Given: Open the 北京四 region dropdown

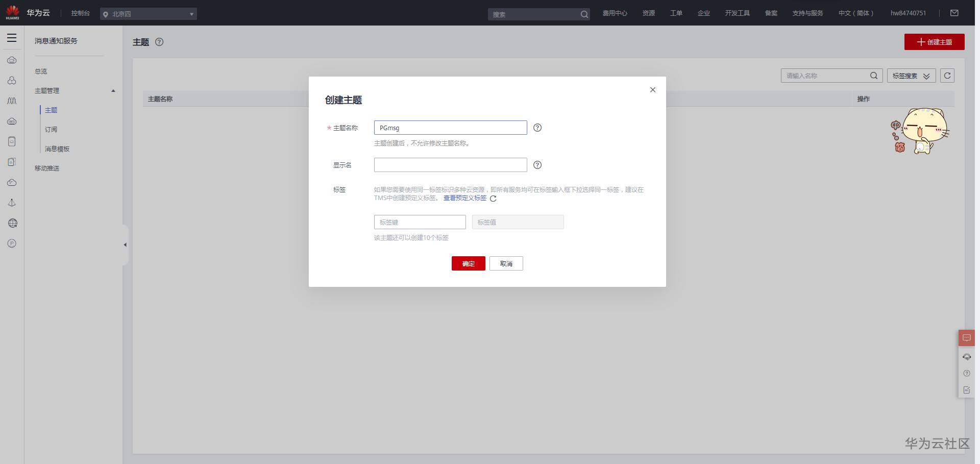Looking at the screenshot, I should [149, 14].
